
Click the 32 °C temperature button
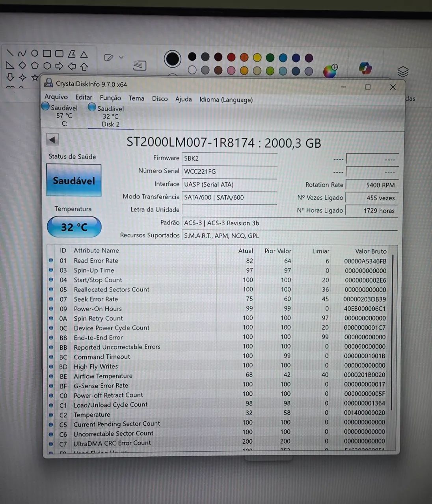click(x=74, y=227)
